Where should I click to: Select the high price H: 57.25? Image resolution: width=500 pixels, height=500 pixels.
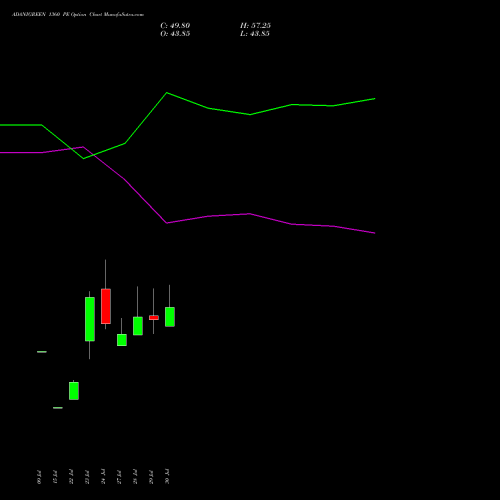[255, 26]
